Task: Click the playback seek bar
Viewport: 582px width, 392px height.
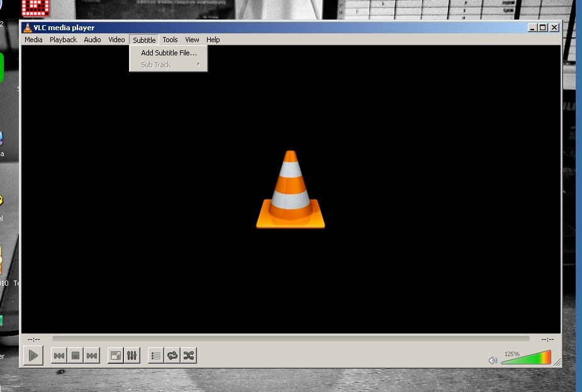Action: (291, 339)
